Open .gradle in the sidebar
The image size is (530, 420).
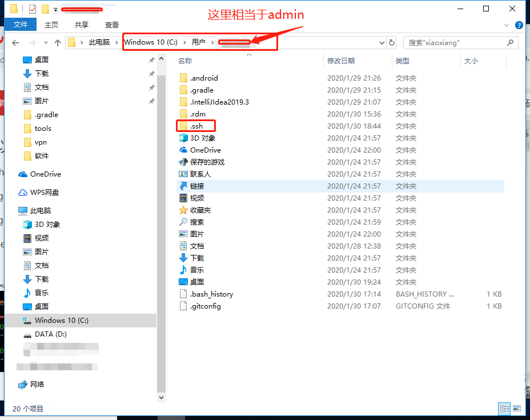click(x=46, y=115)
